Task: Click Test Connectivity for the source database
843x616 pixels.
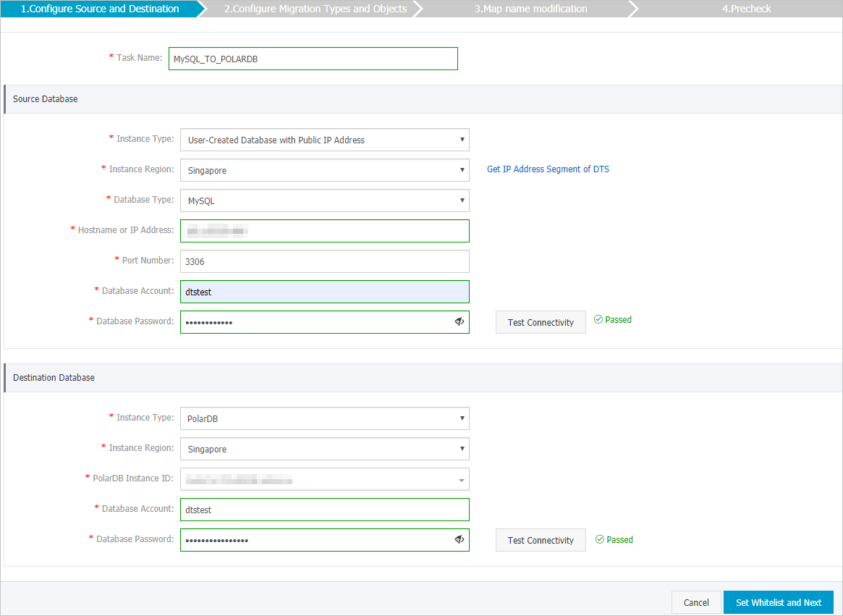Action: (541, 322)
